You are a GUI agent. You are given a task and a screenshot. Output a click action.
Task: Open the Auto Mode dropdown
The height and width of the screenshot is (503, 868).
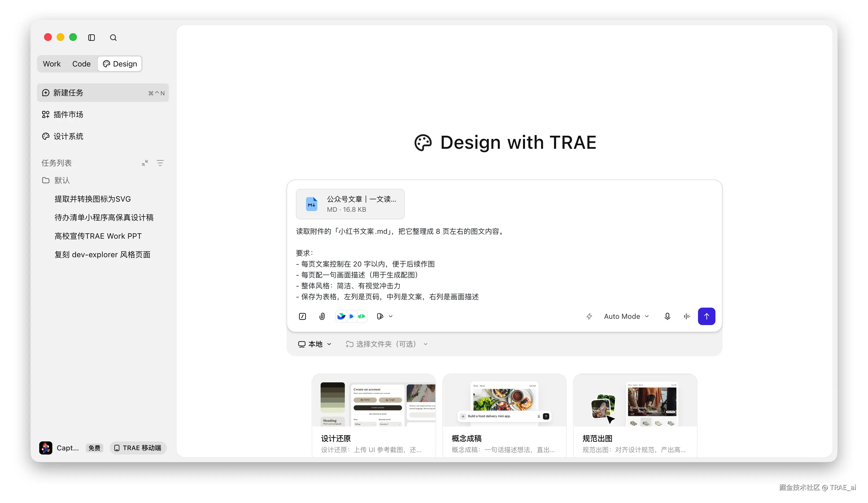626,316
